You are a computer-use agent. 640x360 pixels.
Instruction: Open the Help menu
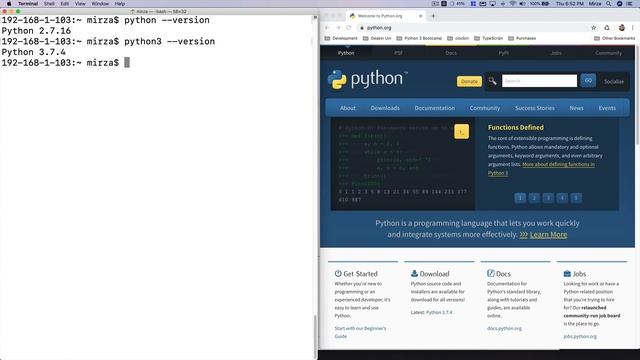(x=120, y=4)
